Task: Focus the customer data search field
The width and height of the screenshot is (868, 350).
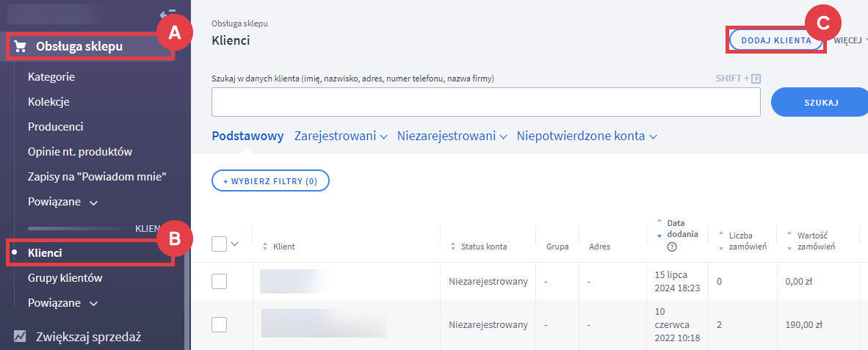Action: point(485,102)
